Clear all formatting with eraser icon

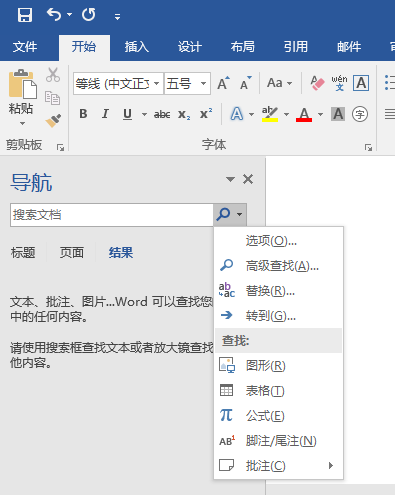[317, 83]
